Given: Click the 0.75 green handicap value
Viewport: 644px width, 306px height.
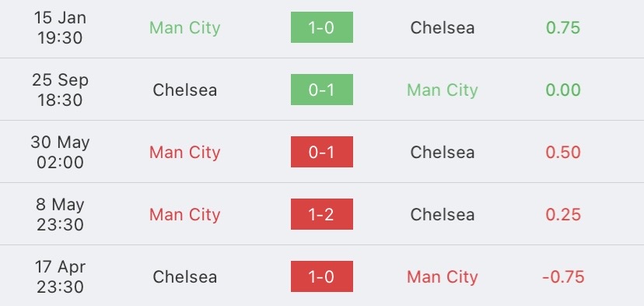Looking at the screenshot, I should pyautogui.click(x=563, y=27).
